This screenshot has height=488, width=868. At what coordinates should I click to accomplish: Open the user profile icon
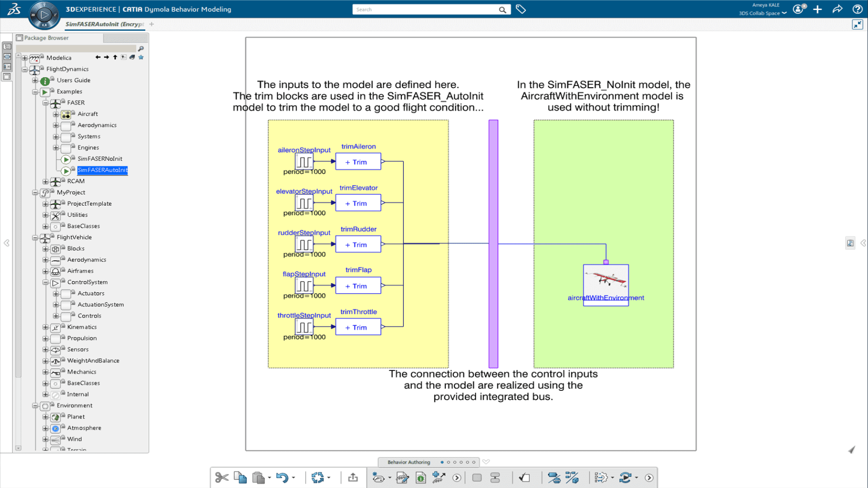point(799,9)
